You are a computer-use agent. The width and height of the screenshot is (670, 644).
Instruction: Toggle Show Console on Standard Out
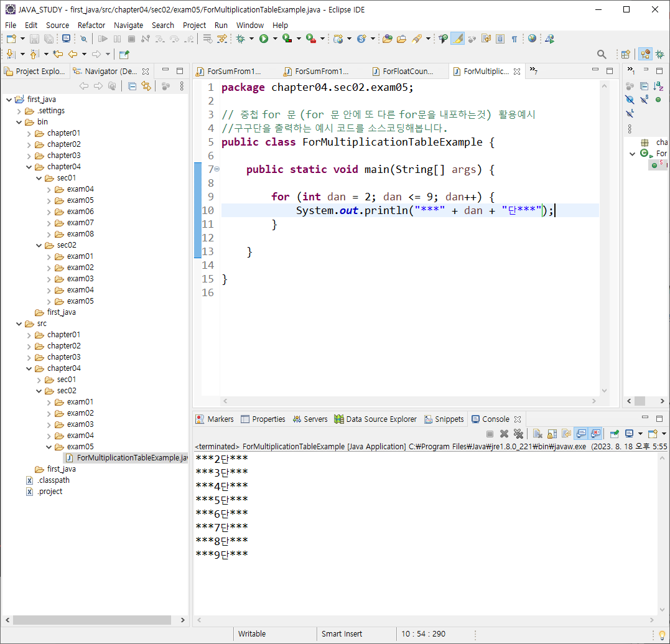[581, 434]
